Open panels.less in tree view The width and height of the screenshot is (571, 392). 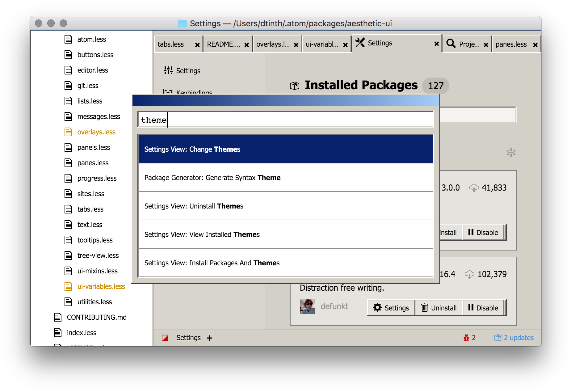94,147
